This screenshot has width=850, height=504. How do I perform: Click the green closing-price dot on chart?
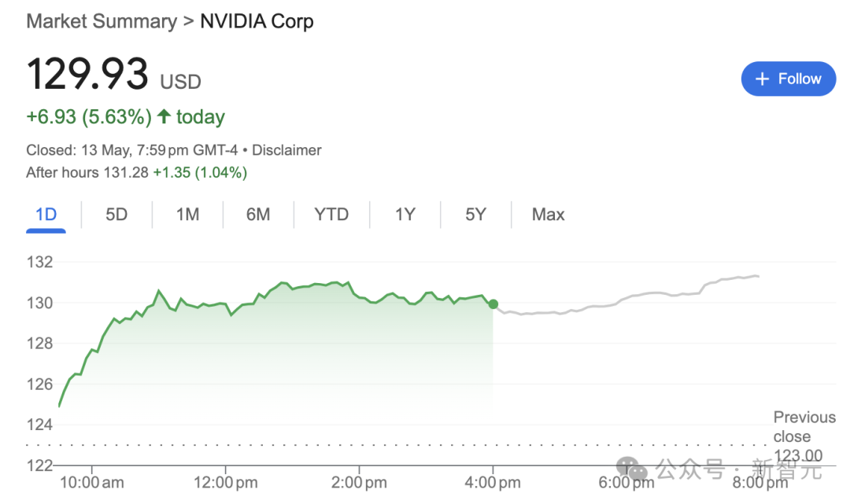tap(493, 304)
